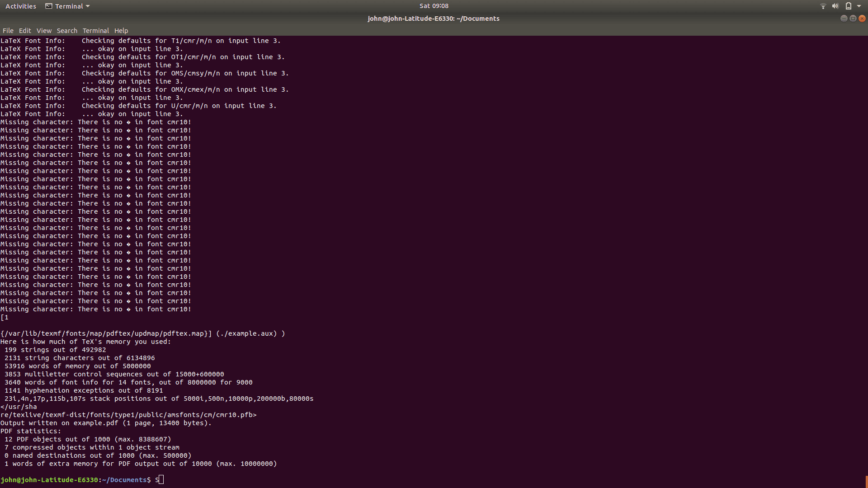868x488 pixels.
Task: Click the Activities button
Action: tap(21, 6)
